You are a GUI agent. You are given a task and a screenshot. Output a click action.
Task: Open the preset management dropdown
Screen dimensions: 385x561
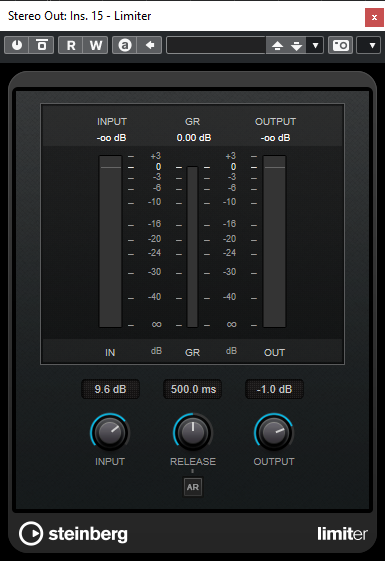(315, 45)
